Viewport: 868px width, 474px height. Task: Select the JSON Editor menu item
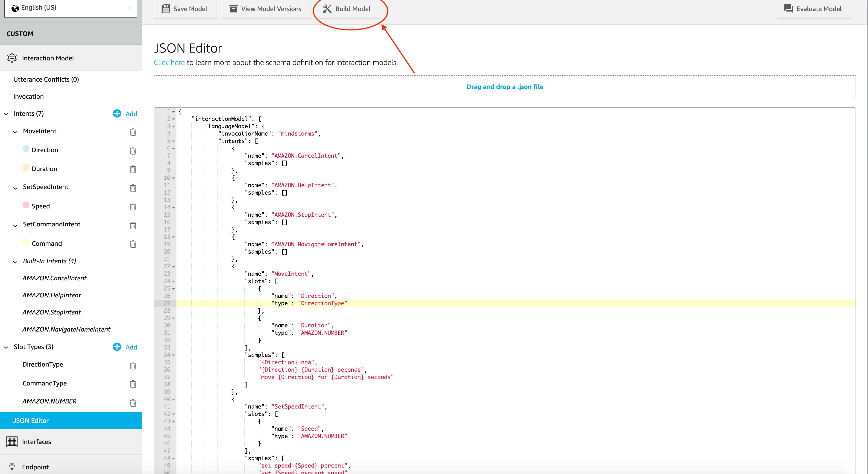pyautogui.click(x=71, y=420)
